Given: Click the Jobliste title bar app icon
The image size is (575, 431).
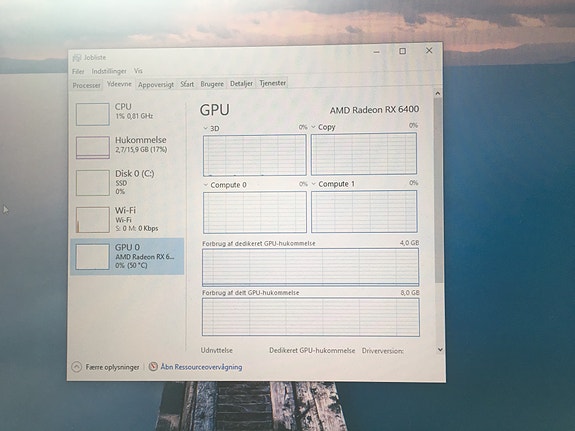Looking at the screenshot, I should click(77, 58).
